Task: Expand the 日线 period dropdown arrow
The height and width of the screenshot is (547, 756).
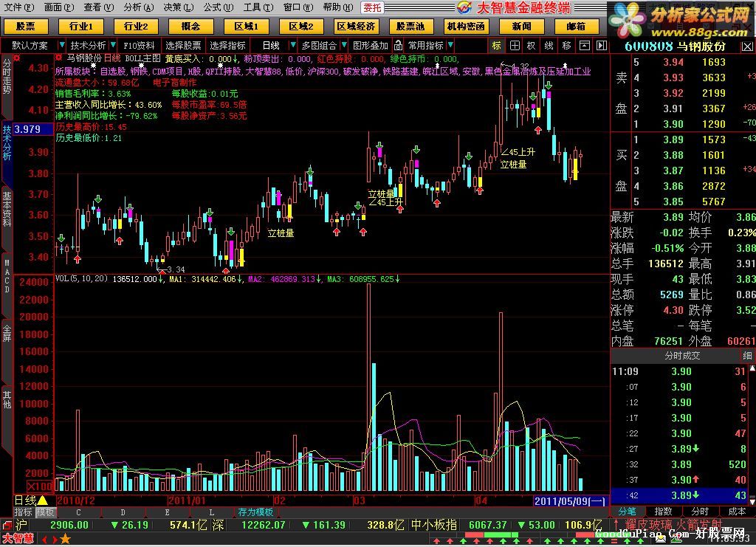Action: tap(292, 45)
